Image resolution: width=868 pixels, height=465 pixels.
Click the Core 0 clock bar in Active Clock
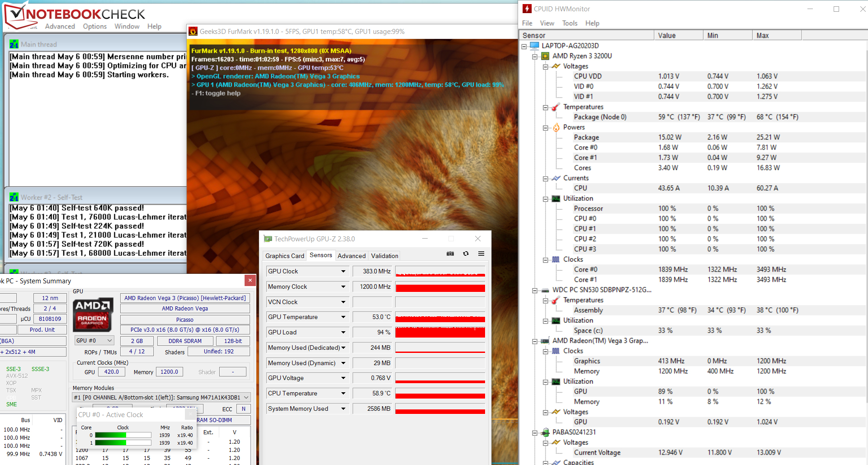click(x=123, y=435)
